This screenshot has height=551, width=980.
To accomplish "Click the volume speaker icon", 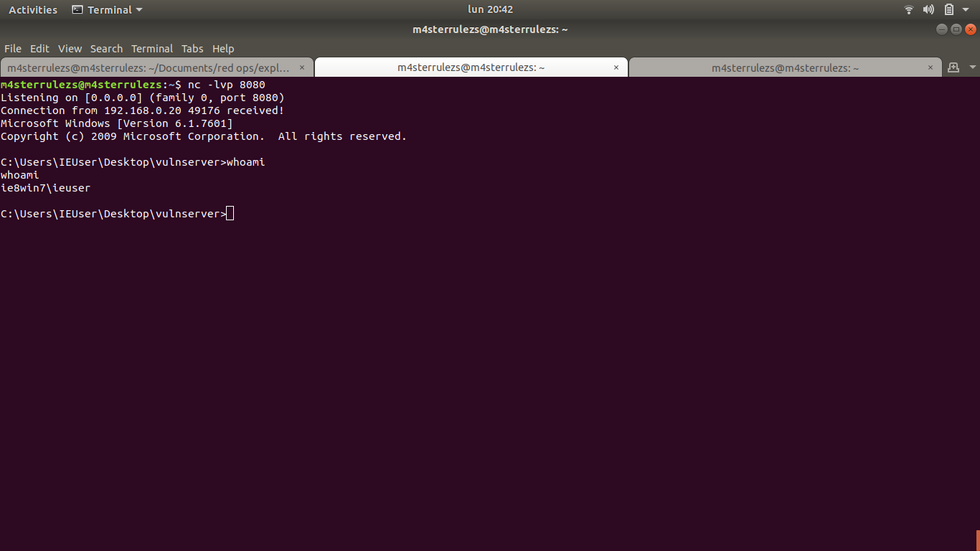I will click(x=928, y=10).
